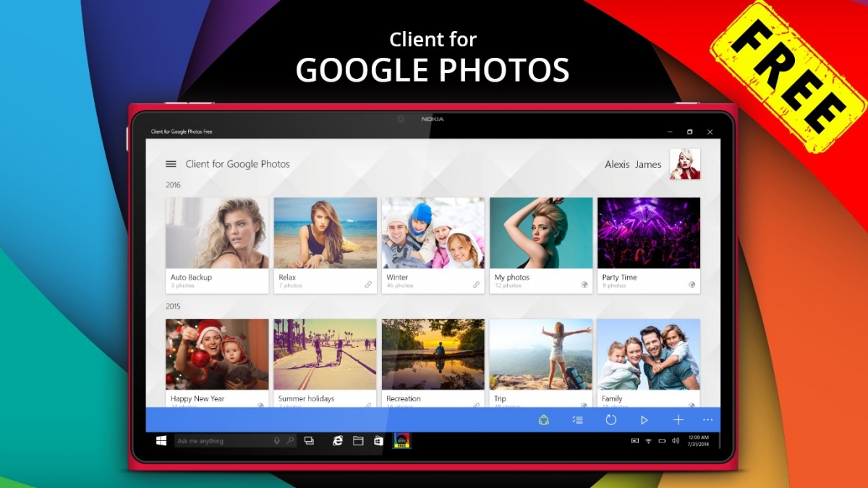The height and width of the screenshot is (488, 868).
Task: Click the link icon on the Relax album
Action: pos(368,285)
